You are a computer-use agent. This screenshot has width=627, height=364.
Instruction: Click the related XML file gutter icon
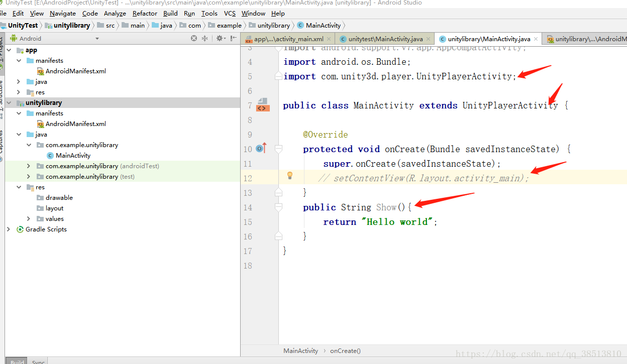[x=263, y=105]
